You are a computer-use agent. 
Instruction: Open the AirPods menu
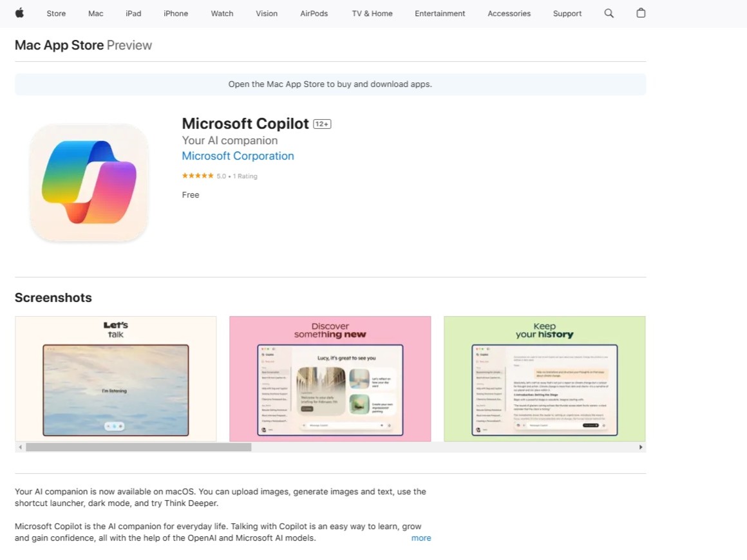coord(314,14)
